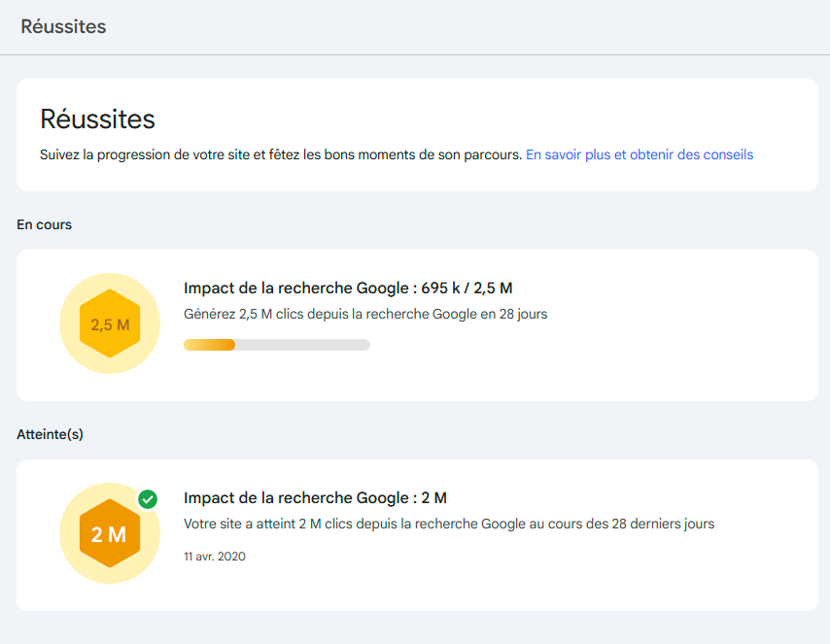Select 'Impact de la recherche Google : 695 k / 2,5 M' title

click(348, 288)
